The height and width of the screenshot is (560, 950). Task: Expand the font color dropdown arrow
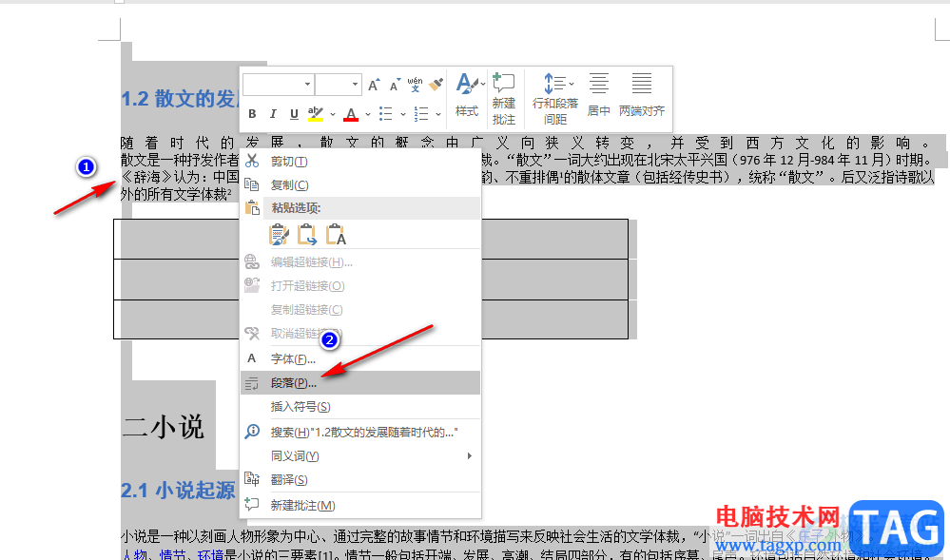(x=368, y=114)
